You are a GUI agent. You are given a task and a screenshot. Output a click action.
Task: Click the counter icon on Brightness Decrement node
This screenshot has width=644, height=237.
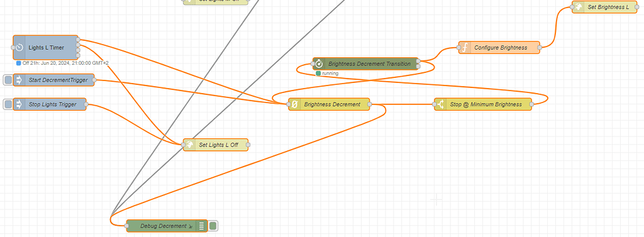coord(294,104)
